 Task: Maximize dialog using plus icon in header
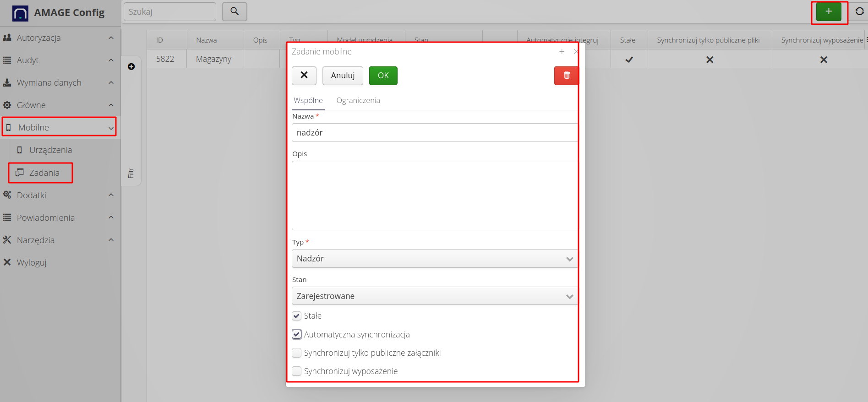pos(562,52)
